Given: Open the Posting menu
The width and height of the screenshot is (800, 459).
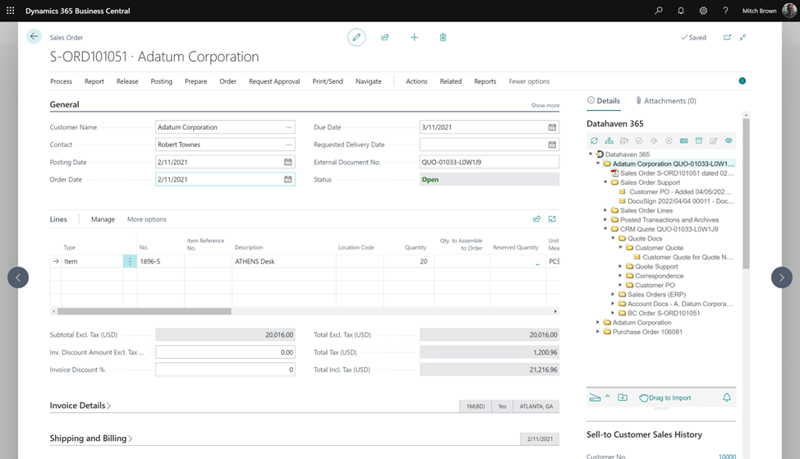Looking at the screenshot, I should (161, 81).
